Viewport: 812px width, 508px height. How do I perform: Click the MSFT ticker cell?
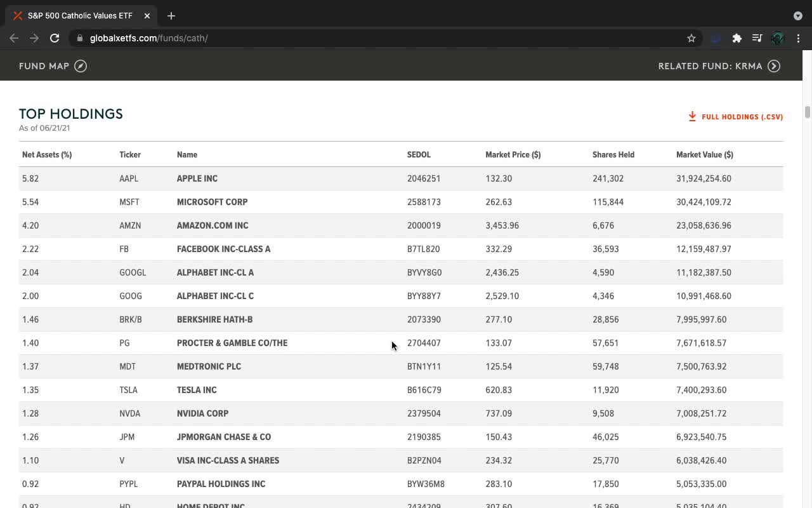tap(129, 202)
